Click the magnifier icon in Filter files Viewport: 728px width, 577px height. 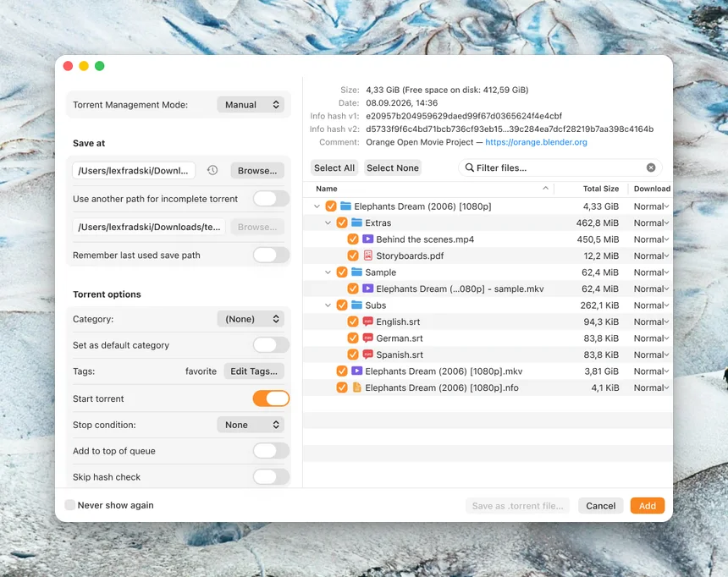point(470,168)
